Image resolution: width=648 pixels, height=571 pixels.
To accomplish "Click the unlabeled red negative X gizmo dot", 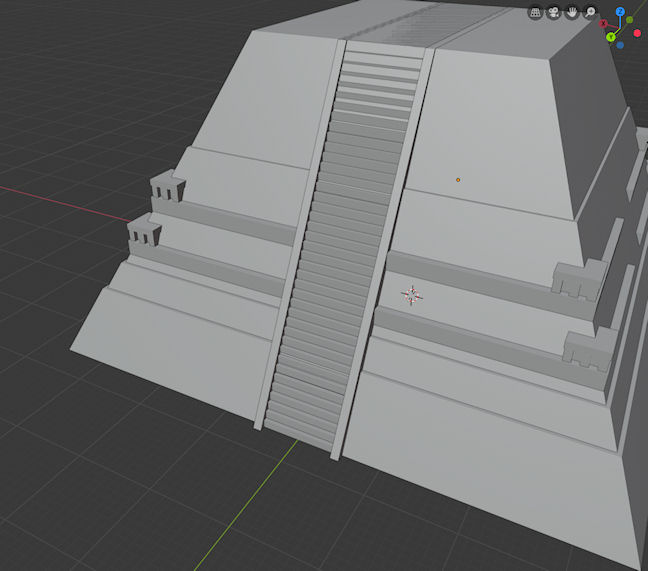I will coord(637,33).
